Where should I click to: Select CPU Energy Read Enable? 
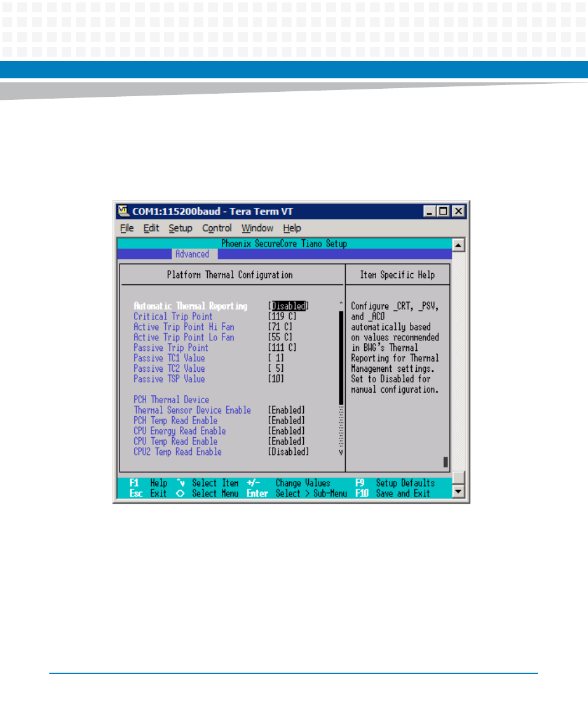click(x=179, y=431)
